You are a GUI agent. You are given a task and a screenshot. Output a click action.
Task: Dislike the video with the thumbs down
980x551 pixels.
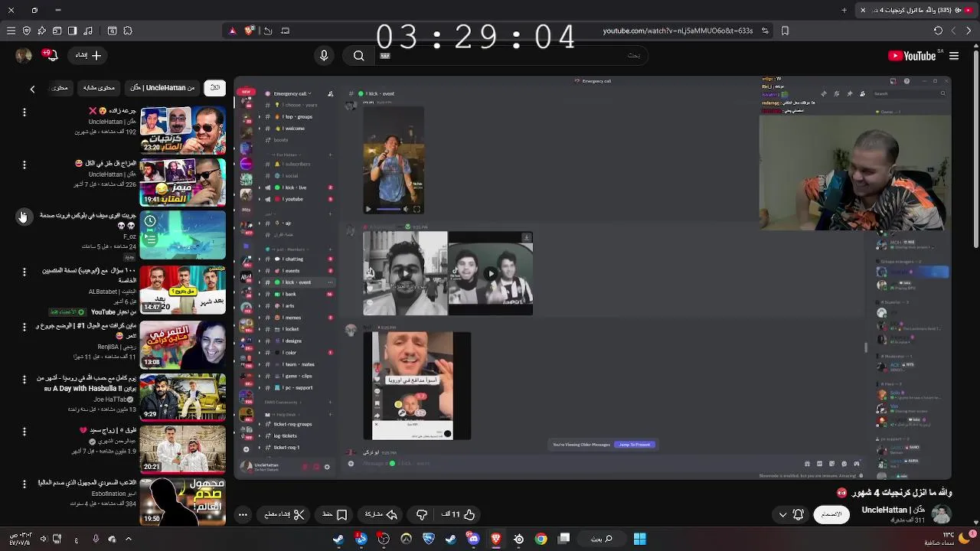tap(422, 514)
